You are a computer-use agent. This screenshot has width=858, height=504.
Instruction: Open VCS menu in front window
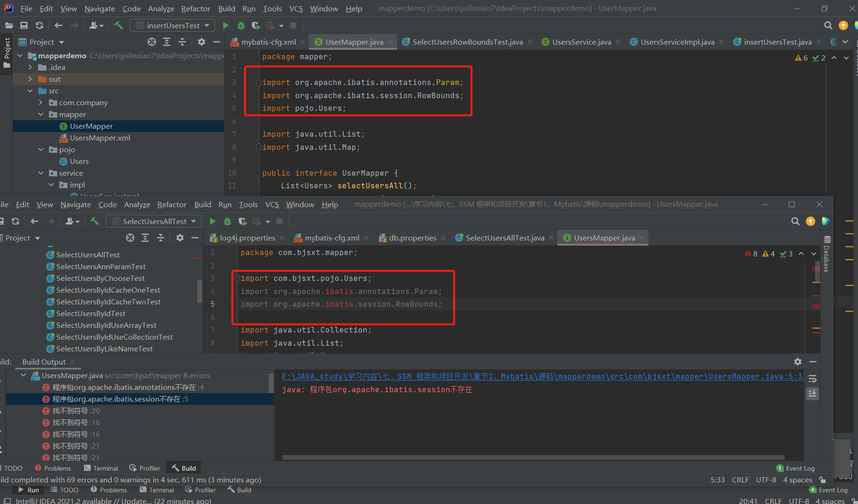[x=272, y=204]
